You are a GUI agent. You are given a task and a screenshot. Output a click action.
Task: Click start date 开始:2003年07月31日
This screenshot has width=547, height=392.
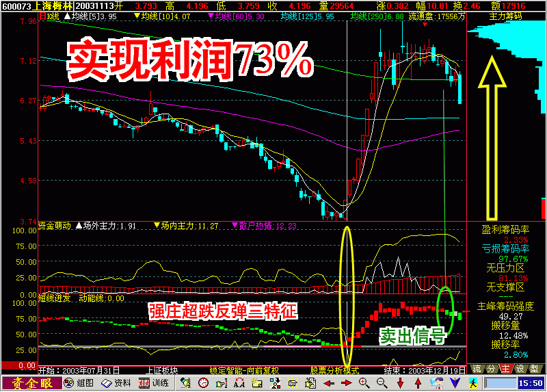(79, 370)
